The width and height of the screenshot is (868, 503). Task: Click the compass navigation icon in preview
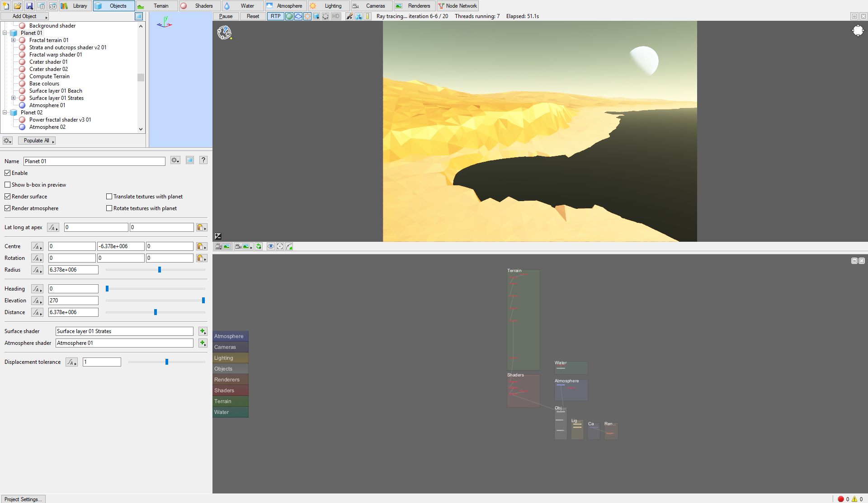tap(858, 31)
